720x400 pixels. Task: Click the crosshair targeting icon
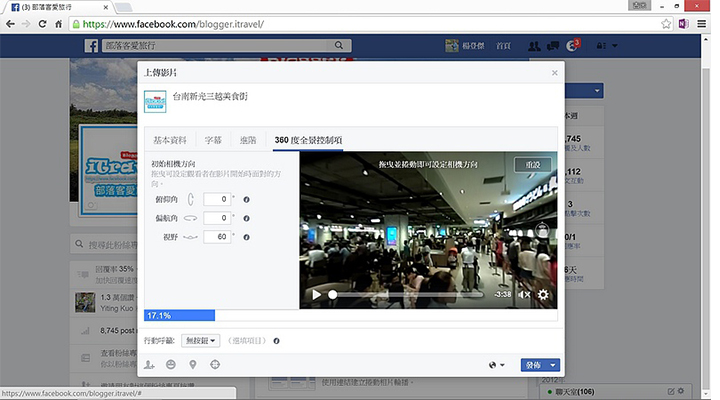click(x=215, y=365)
